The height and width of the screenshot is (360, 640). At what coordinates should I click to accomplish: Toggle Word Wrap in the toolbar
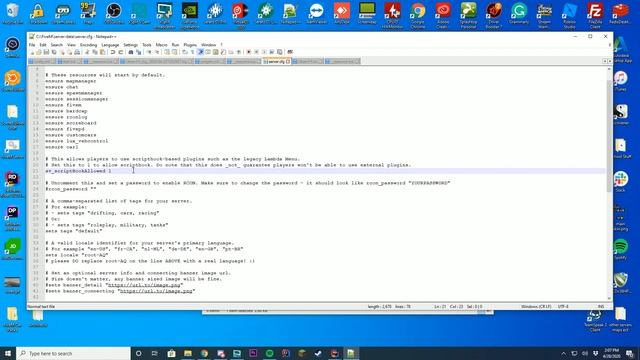pyautogui.click(x=184, y=52)
